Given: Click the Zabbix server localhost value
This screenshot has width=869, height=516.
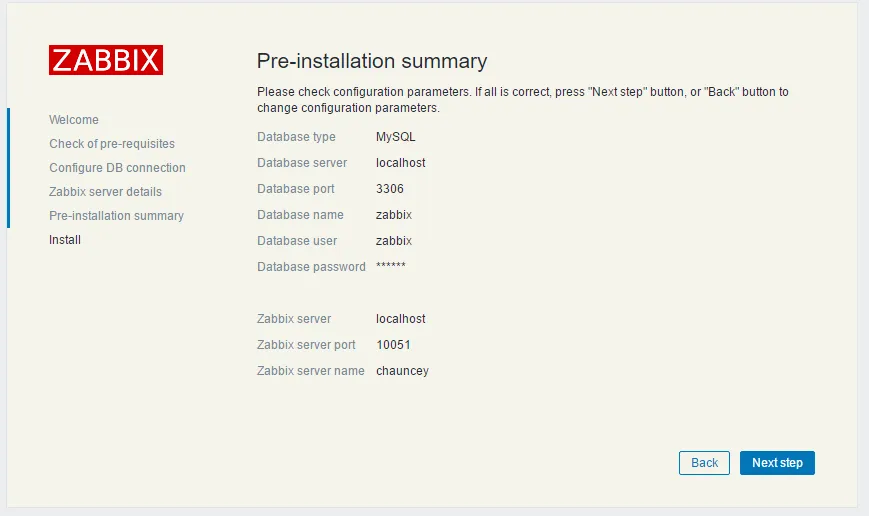Looking at the screenshot, I should coord(400,319).
